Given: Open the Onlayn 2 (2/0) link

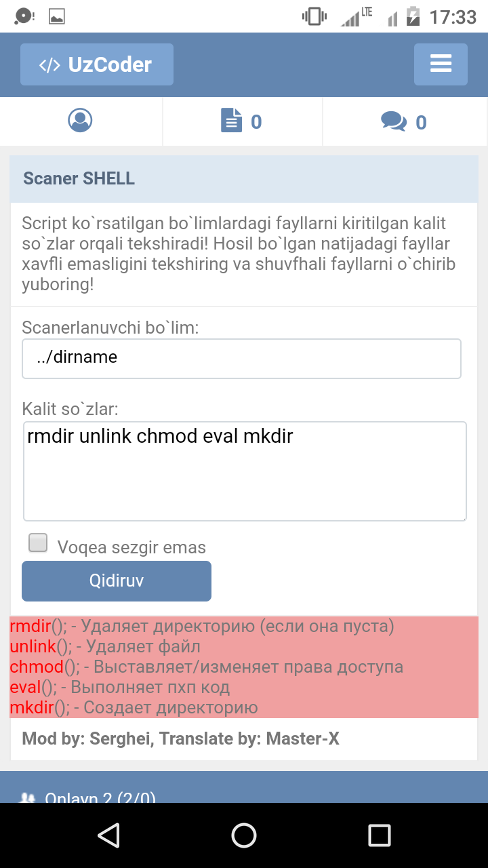Looking at the screenshot, I should tap(100, 798).
